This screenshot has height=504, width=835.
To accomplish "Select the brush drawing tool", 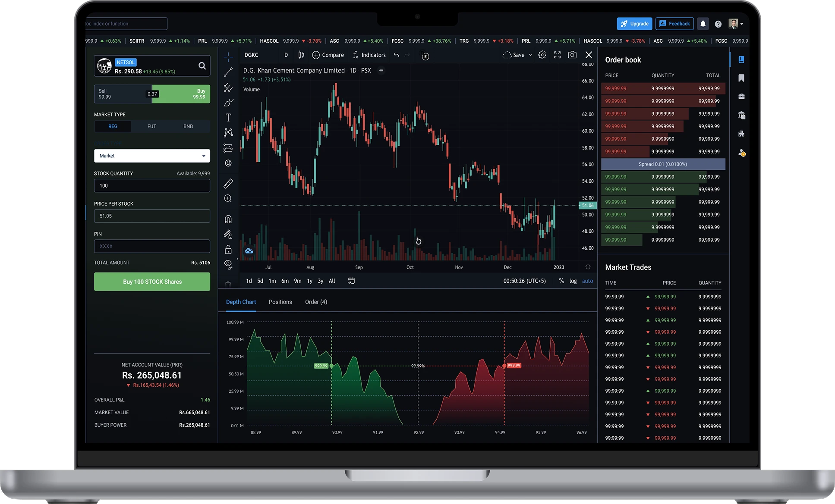I will click(x=228, y=103).
